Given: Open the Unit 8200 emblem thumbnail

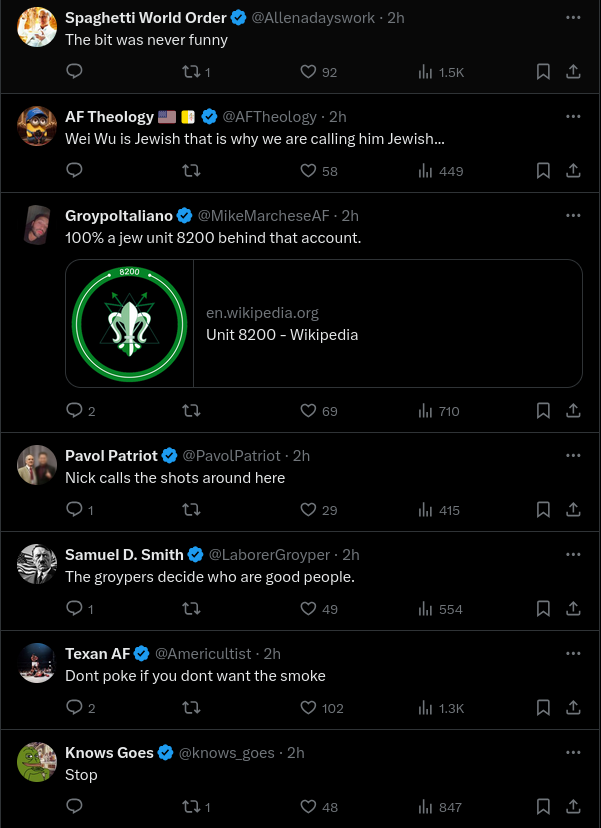Looking at the screenshot, I should (x=129, y=323).
